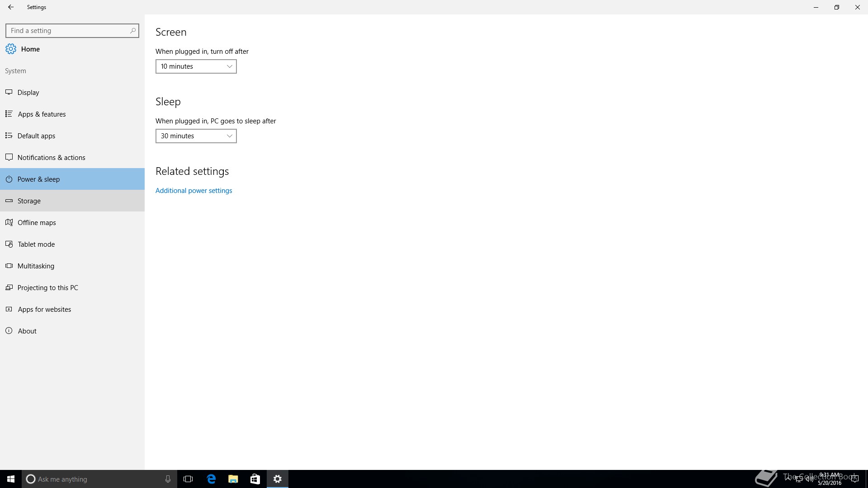Switch to Tablet mode settings

(x=36, y=244)
